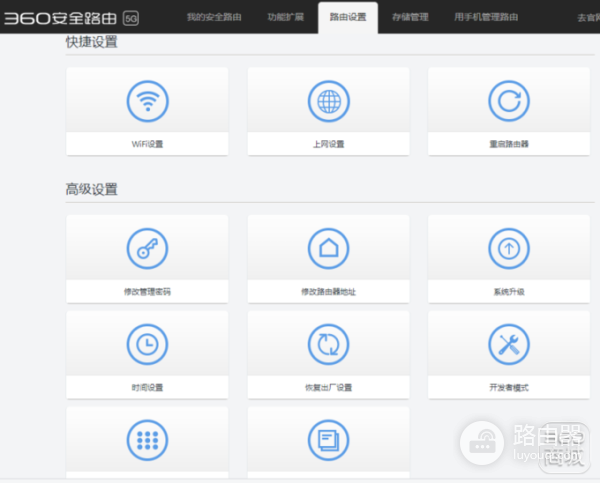The width and height of the screenshot is (600, 483).
Task: Open the 存储管理 tab
Action: pos(410,17)
